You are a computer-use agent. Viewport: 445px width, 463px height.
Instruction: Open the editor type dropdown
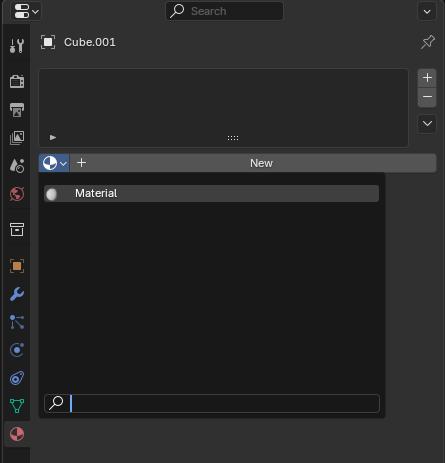pos(26,11)
